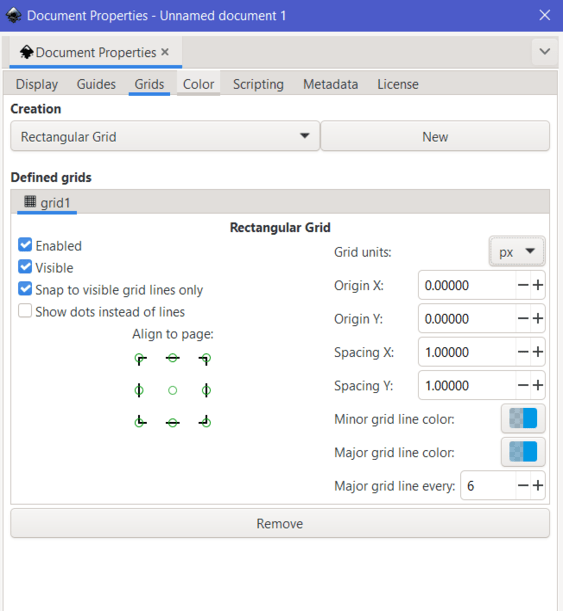Open the Grid units px dropdown

517,252
